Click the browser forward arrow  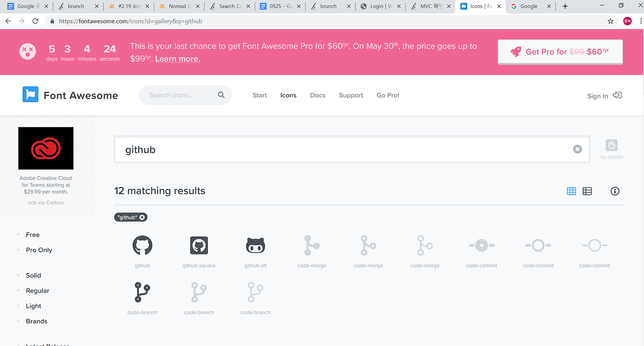click(x=22, y=21)
